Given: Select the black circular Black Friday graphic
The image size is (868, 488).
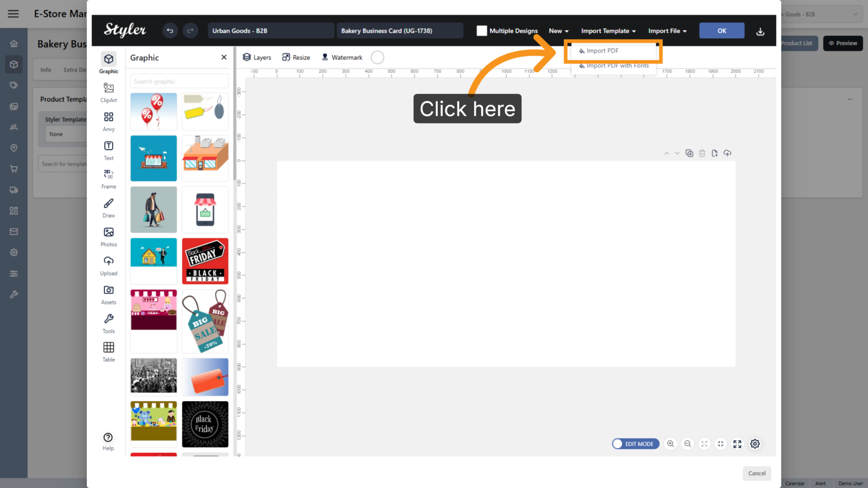Looking at the screenshot, I should coord(205,424).
